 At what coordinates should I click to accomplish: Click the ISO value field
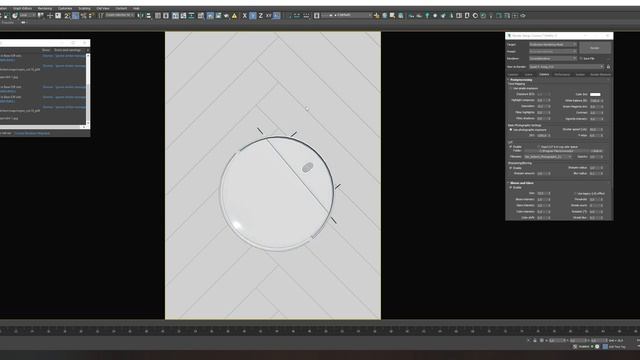tap(544, 136)
